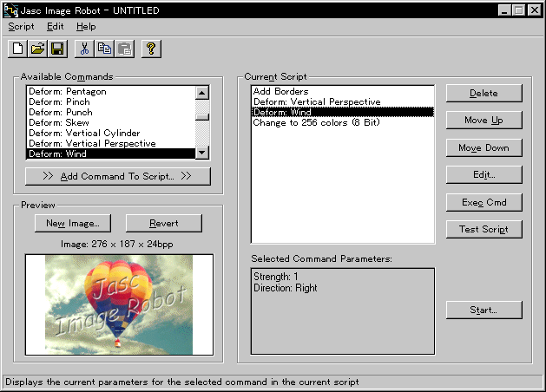Click the New Image... button

point(73,223)
